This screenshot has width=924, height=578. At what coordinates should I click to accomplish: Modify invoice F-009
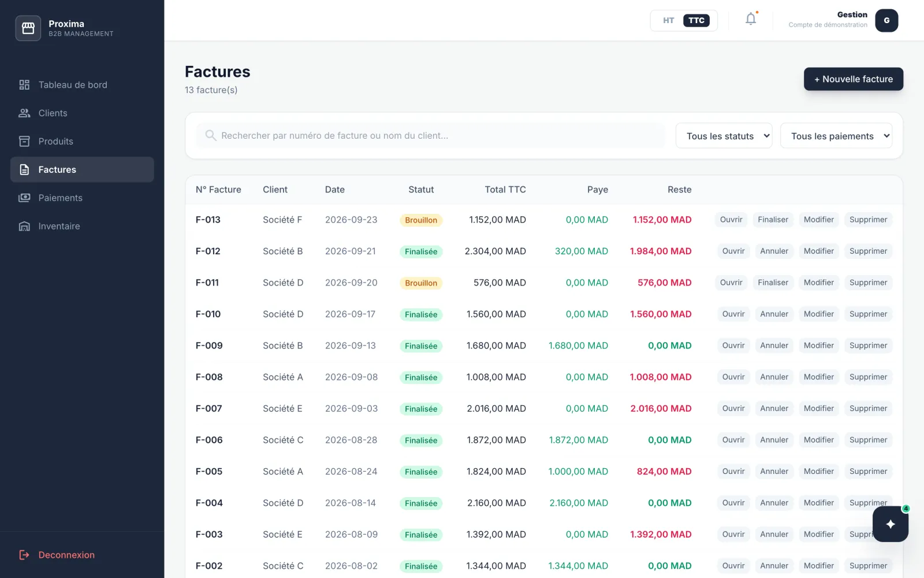818,346
